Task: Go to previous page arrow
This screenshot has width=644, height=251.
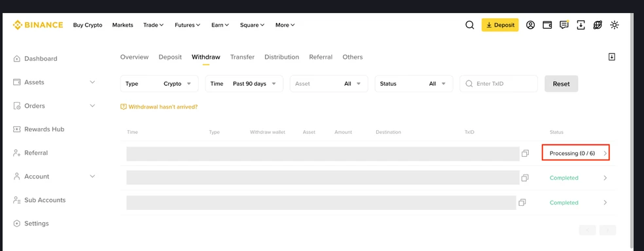Action: point(587,230)
